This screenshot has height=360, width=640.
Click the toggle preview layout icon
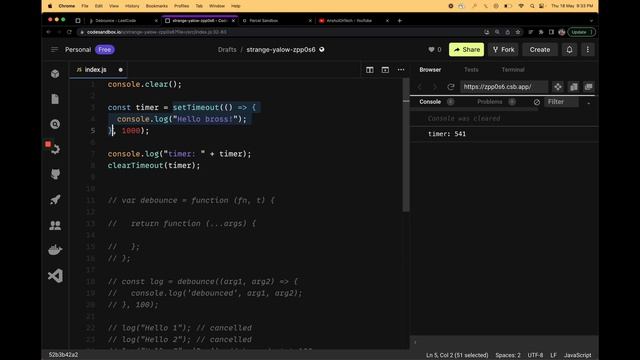pyautogui.click(x=385, y=70)
